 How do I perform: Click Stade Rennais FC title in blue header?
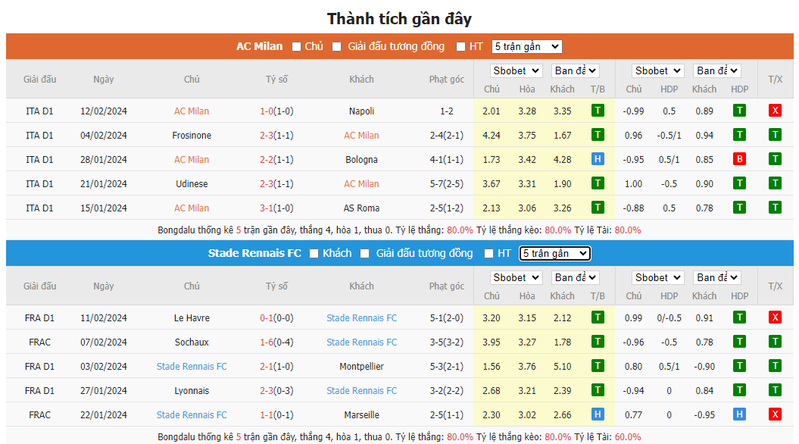[x=254, y=253]
